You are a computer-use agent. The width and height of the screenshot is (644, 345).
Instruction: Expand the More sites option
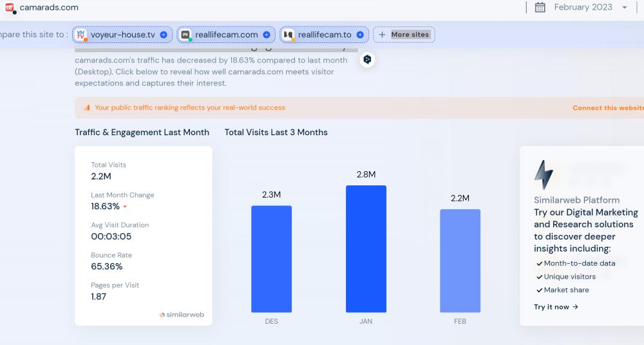tap(404, 35)
